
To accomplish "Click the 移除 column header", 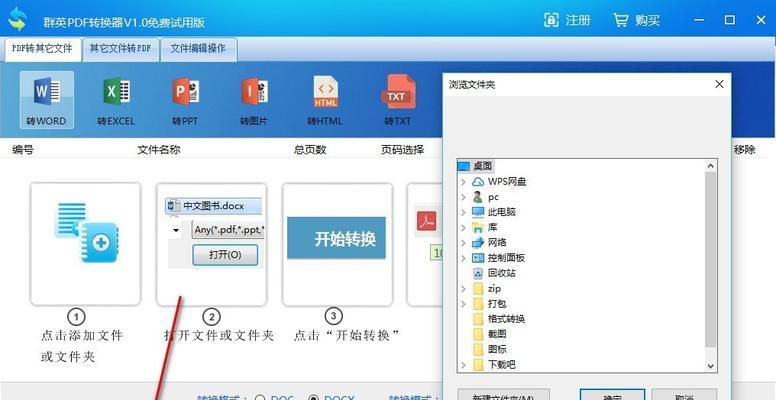I will coord(745,150).
